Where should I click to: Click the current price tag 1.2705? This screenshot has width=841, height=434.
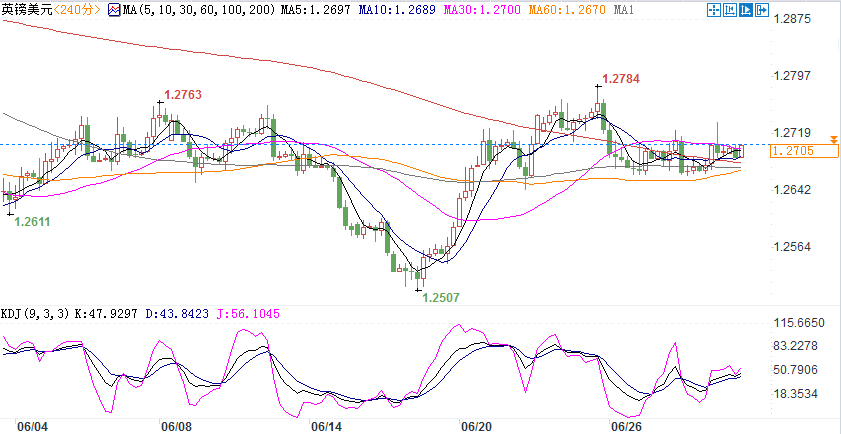point(804,151)
